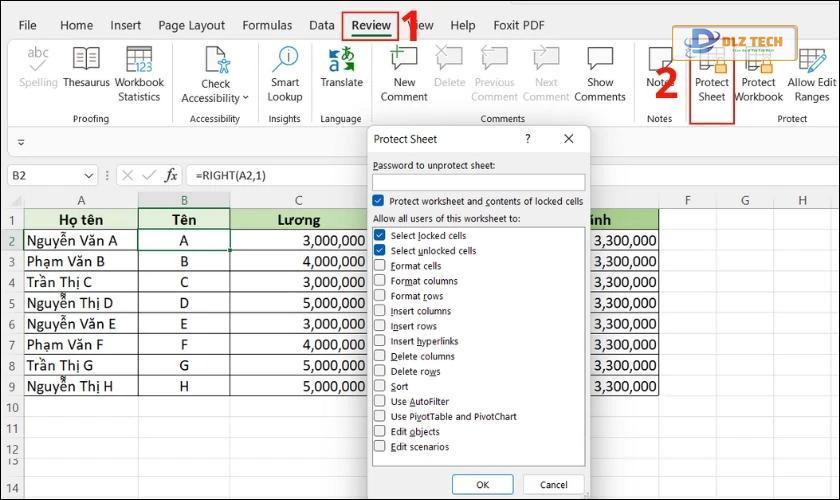Click the Delete comment icon

click(449, 67)
